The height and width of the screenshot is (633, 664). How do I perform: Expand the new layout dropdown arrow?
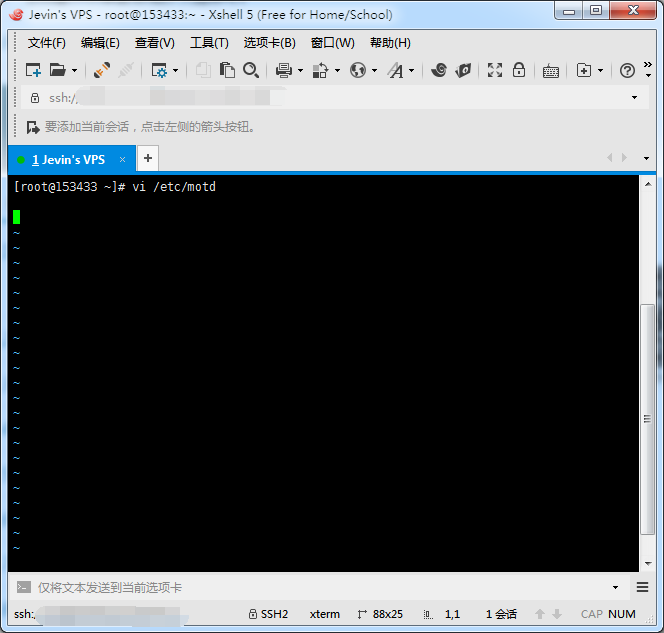600,70
